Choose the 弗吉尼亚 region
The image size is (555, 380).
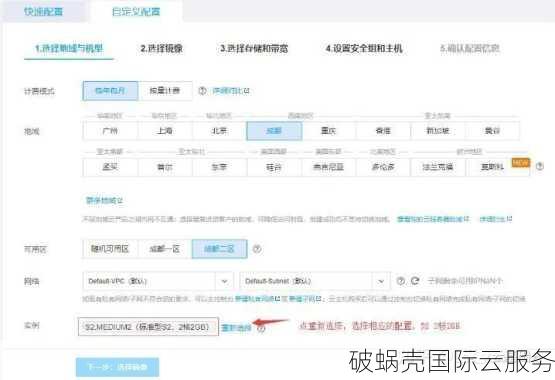pyautogui.click(x=329, y=167)
